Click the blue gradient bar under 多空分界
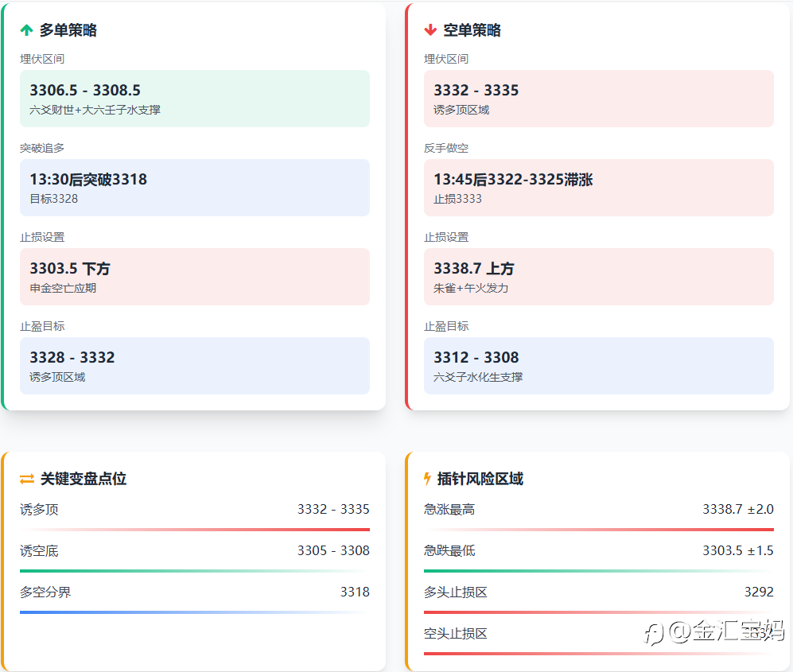Viewport: 793px width, 672px height. click(195, 612)
